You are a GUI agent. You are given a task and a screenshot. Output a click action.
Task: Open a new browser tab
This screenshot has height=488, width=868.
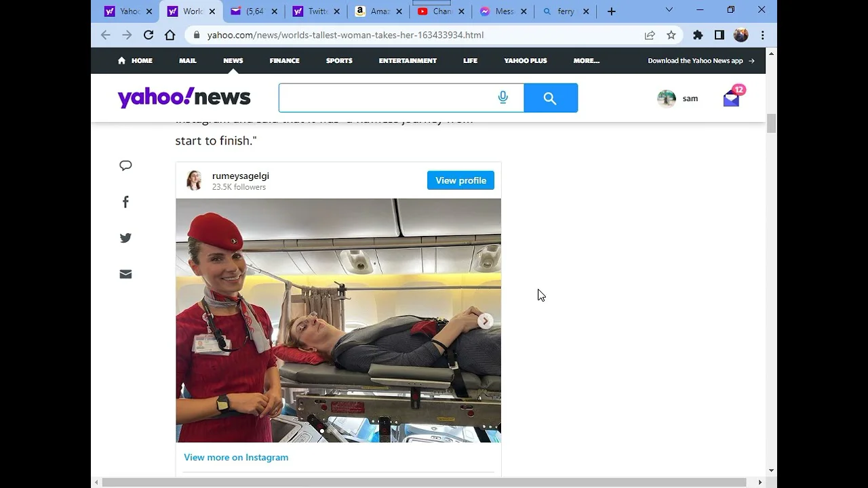(x=612, y=11)
